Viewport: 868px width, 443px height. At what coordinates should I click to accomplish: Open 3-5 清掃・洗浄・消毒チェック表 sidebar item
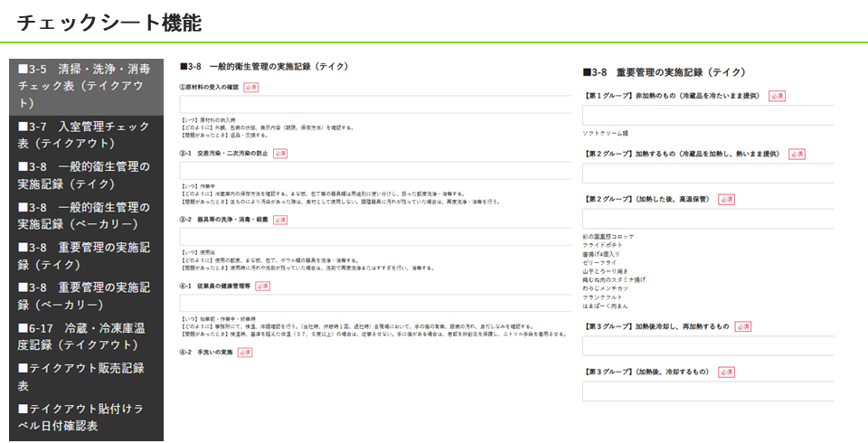click(87, 87)
